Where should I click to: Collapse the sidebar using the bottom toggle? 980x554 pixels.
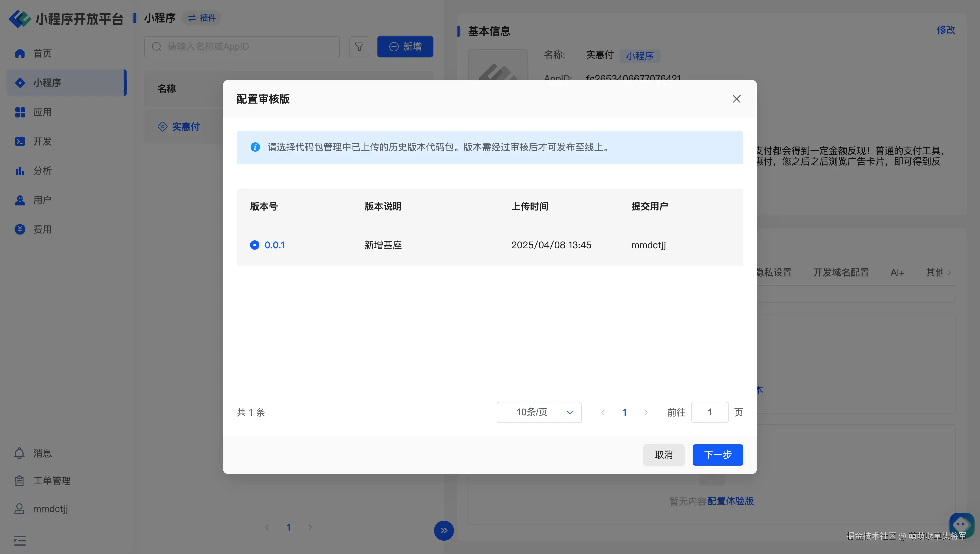pyautogui.click(x=20, y=540)
